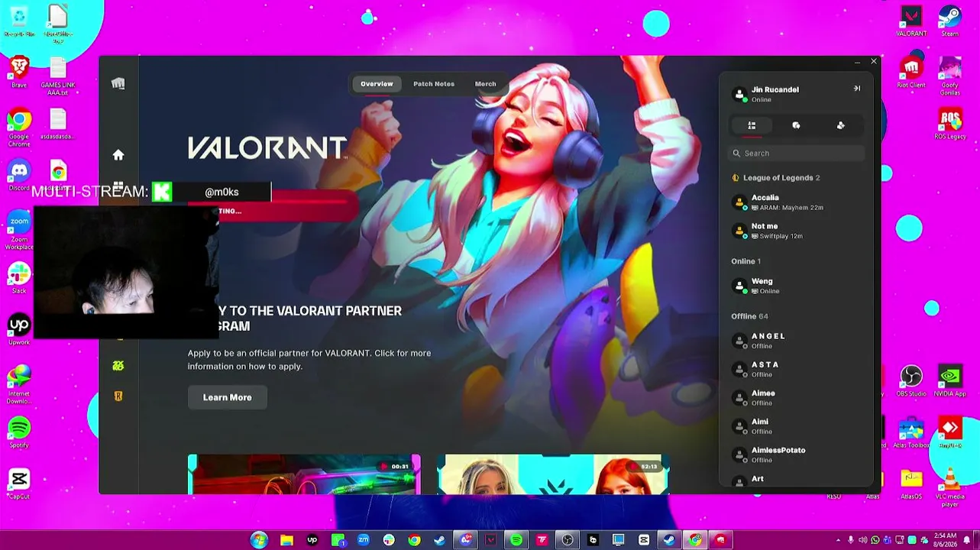Click the friends Search field
980x550 pixels.
797,154
